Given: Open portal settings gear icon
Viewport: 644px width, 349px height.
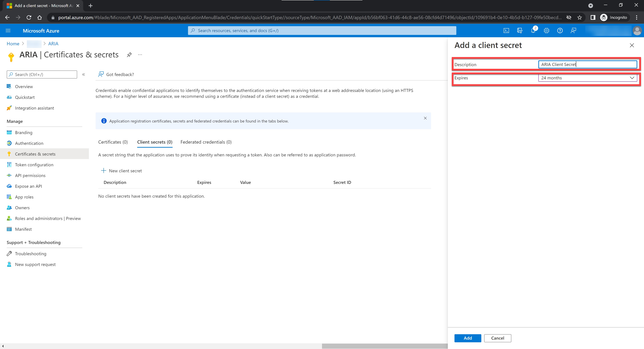Looking at the screenshot, I should [x=547, y=31].
